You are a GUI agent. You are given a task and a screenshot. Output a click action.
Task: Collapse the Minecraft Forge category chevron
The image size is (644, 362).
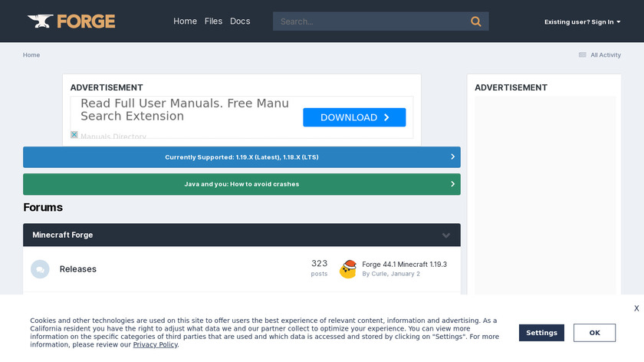point(446,235)
